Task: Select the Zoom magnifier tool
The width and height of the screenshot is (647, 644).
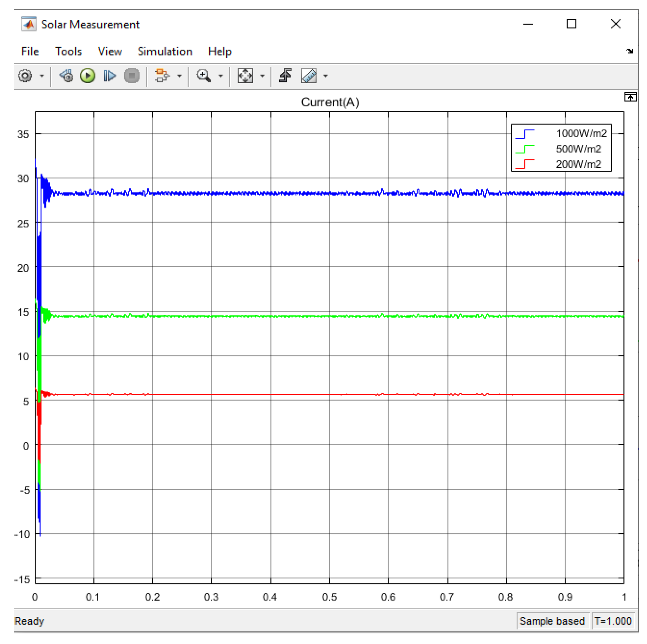Action: (203, 76)
